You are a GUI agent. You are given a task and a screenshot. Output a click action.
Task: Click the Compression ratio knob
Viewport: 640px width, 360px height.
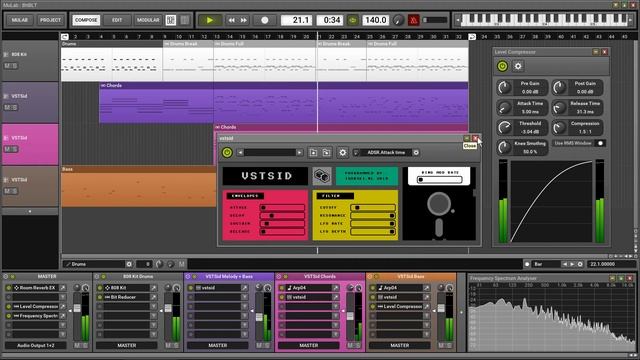click(559, 128)
